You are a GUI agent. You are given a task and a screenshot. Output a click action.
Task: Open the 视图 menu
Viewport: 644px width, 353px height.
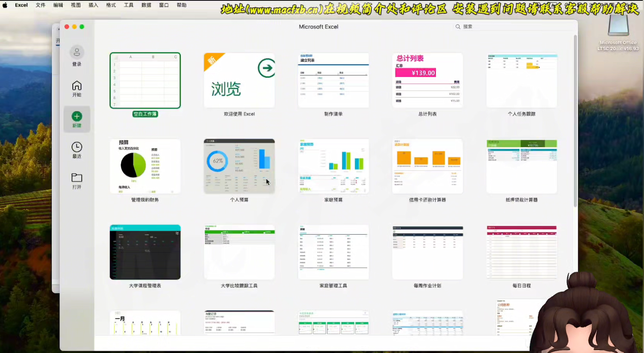[75, 5]
